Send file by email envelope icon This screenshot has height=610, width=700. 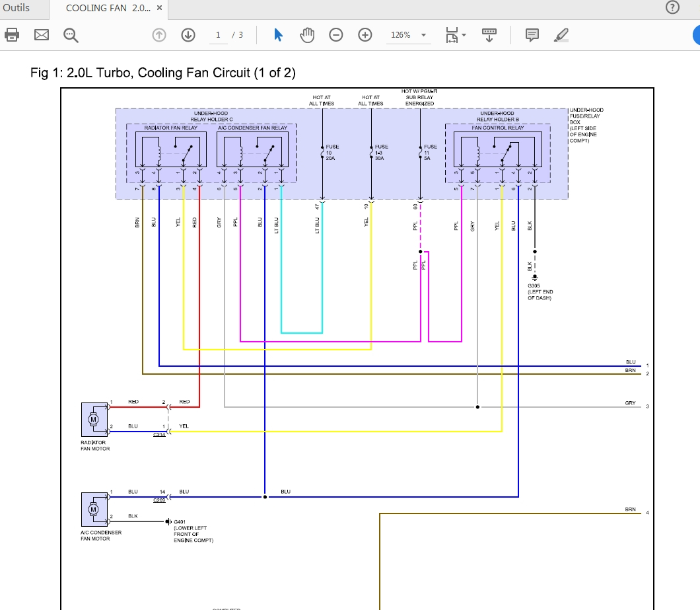coord(42,35)
